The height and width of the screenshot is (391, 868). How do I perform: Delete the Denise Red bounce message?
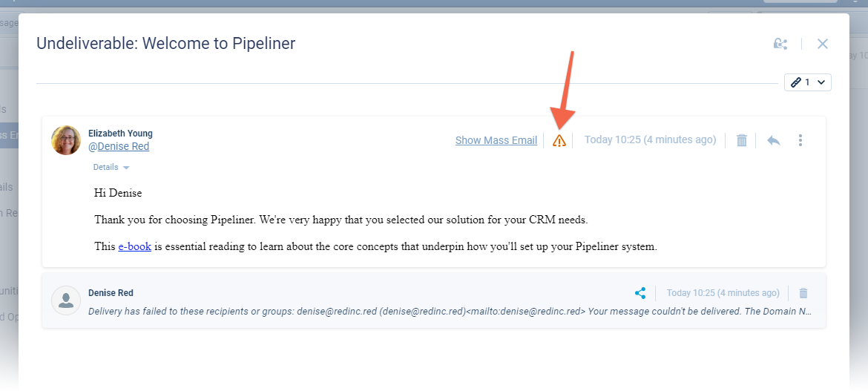tap(803, 293)
